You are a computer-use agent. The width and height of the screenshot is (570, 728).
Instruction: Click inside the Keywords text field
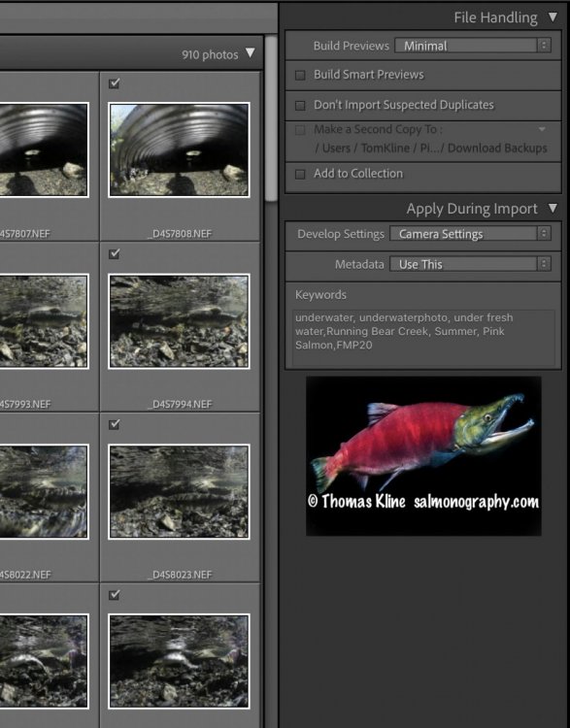[423, 338]
